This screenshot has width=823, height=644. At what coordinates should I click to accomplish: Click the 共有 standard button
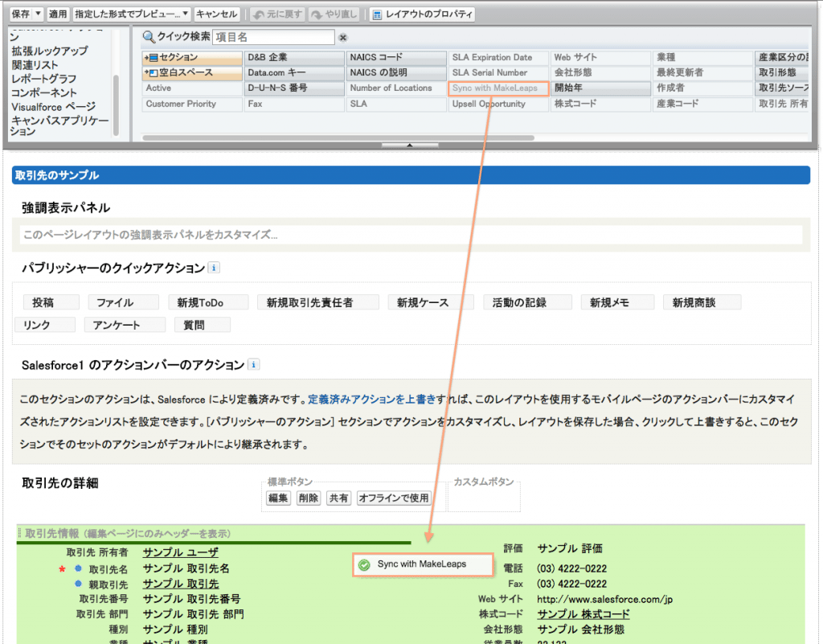click(x=338, y=498)
